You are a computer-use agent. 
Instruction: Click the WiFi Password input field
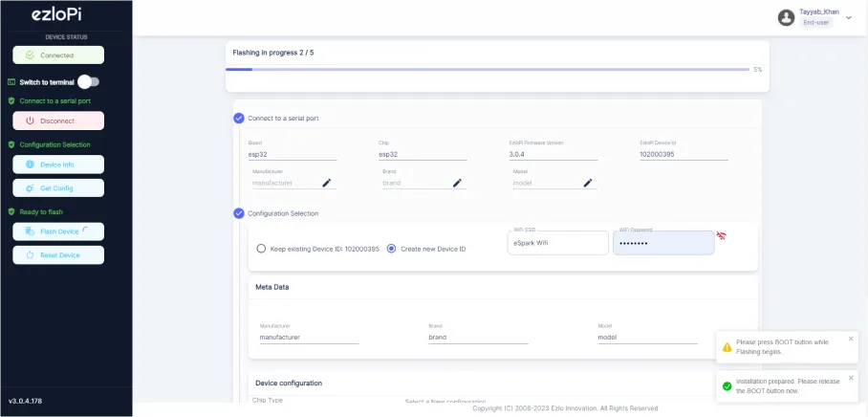point(663,243)
